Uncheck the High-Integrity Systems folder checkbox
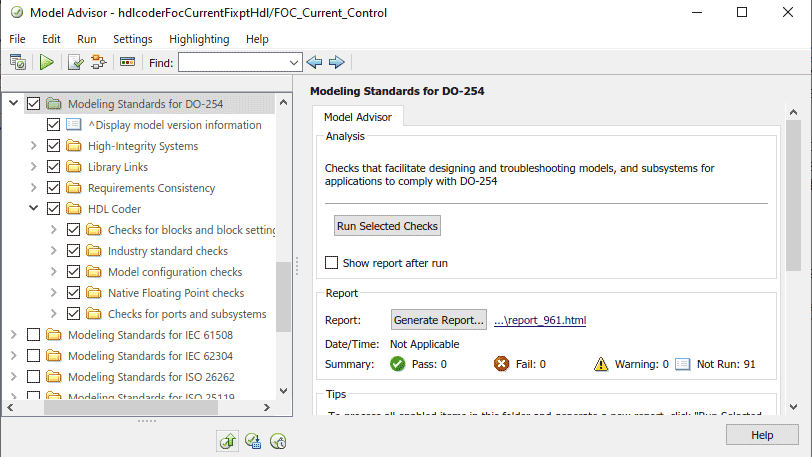The image size is (812, 457). [x=54, y=146]
